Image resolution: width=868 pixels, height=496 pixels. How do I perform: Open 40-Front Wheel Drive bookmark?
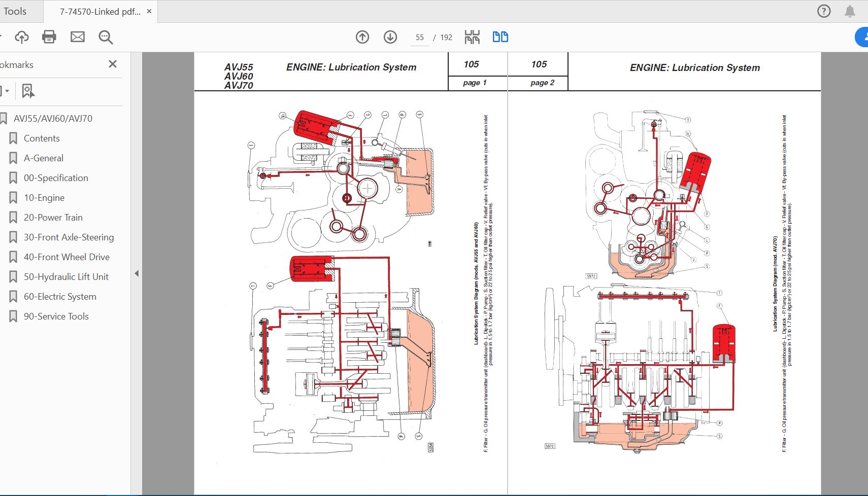point(66,257)
